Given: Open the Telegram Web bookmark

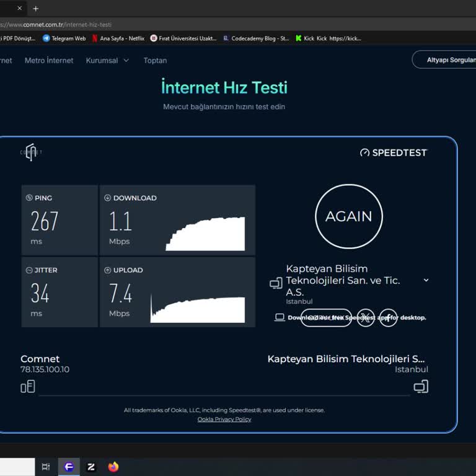Looking at the screenshot, I should point(64,38).
